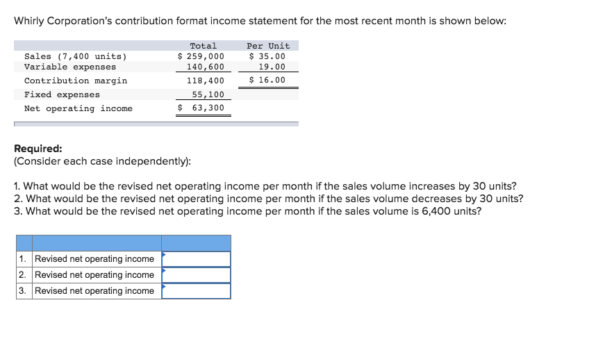This screenshot has width=596, height=364.
Task: Select third 'Revised net operating income' label
Action: point(94,290)
